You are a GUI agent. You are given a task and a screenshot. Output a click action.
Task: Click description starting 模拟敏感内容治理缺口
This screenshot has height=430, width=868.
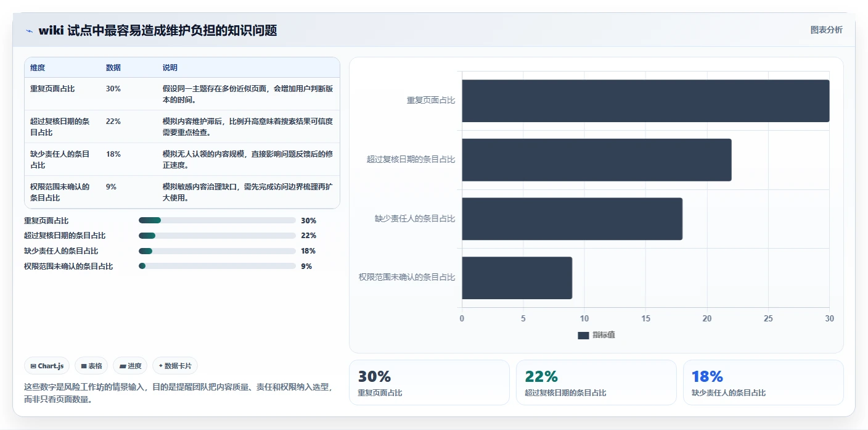(x=248, y=192)
